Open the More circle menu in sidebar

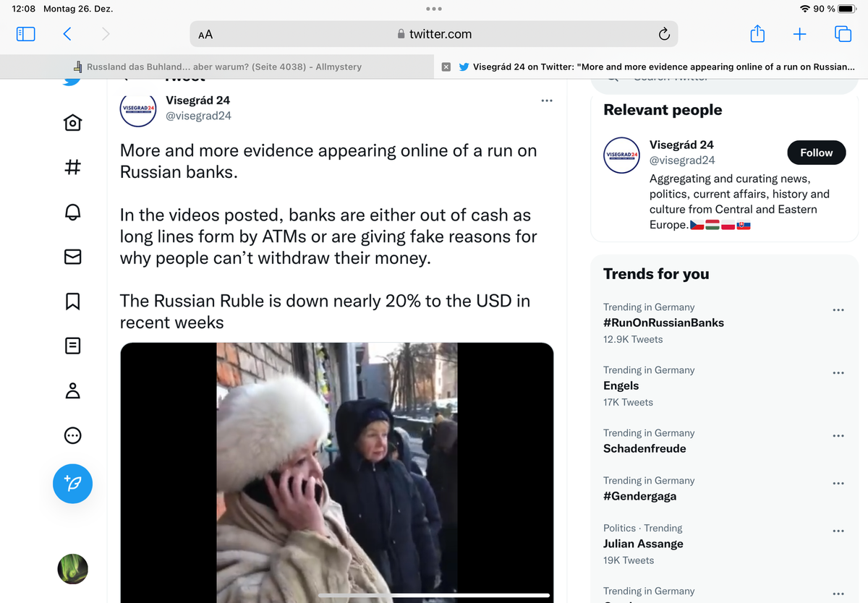[x=72, y=435]
